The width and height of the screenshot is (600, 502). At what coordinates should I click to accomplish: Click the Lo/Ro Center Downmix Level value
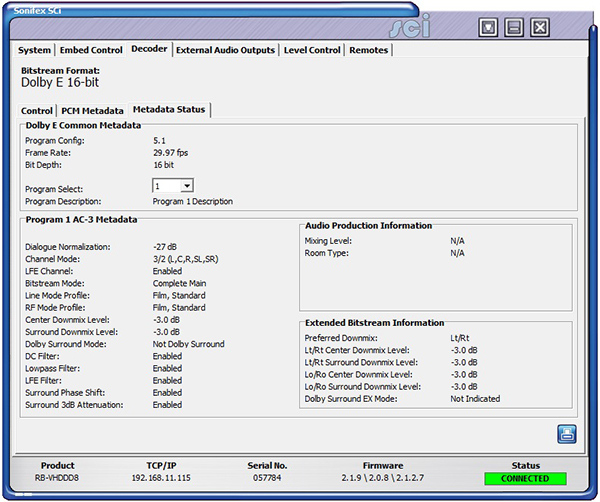464,375
